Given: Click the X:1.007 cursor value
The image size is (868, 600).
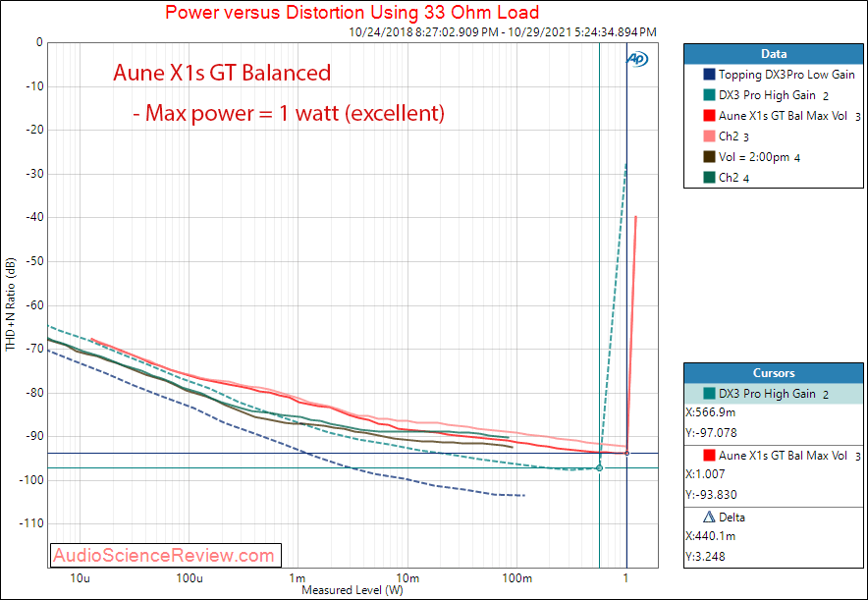Looking at the screenshot, I should (705, 474).
